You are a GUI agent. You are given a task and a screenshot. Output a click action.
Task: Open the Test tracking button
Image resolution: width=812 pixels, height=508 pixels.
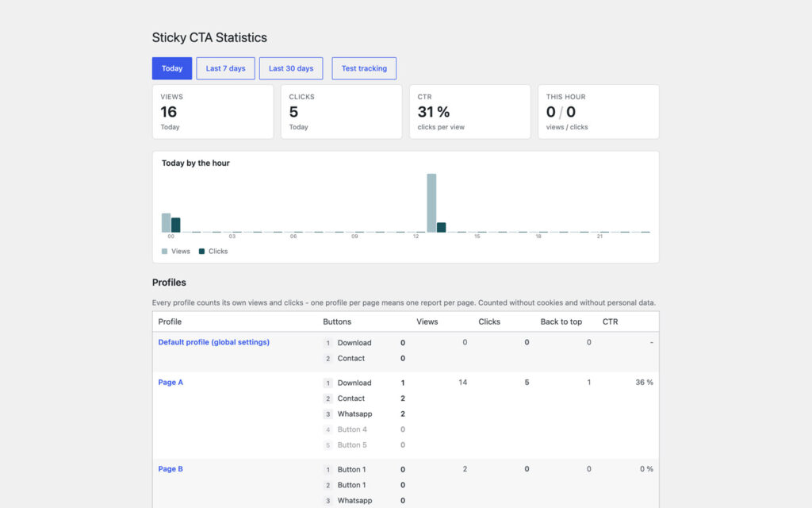pyautogui.click(x=364, y=68)
